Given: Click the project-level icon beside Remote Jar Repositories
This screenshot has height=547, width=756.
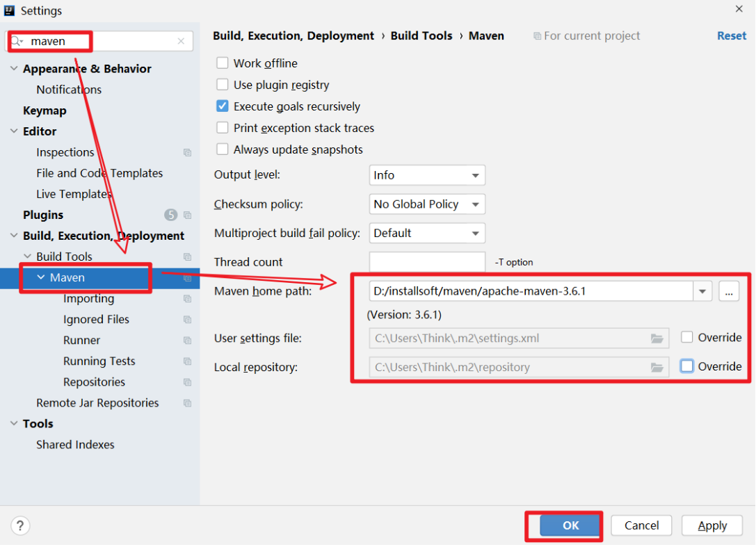Looking at the screenshot, I should 187,403.
